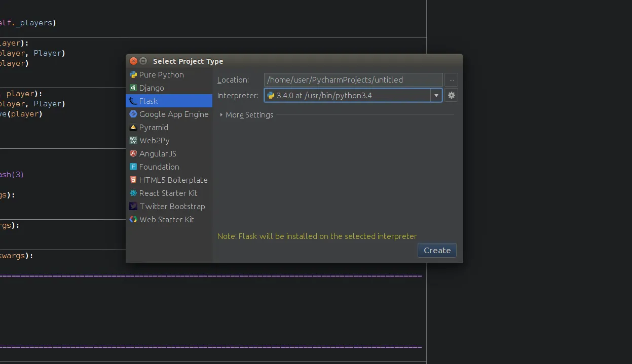Click the Interpreter label
The height and width of the screenshot is (364, 632).
(x=238, y=96)
